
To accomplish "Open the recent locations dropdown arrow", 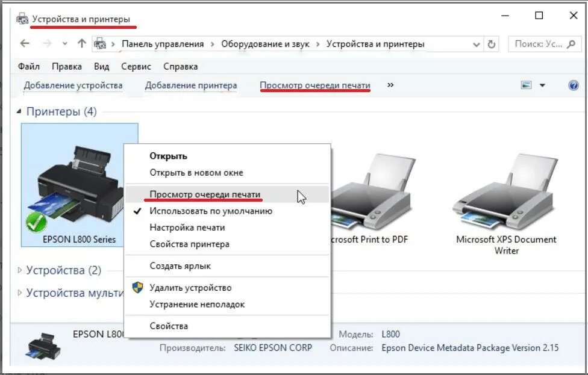I will pos(65,44).
